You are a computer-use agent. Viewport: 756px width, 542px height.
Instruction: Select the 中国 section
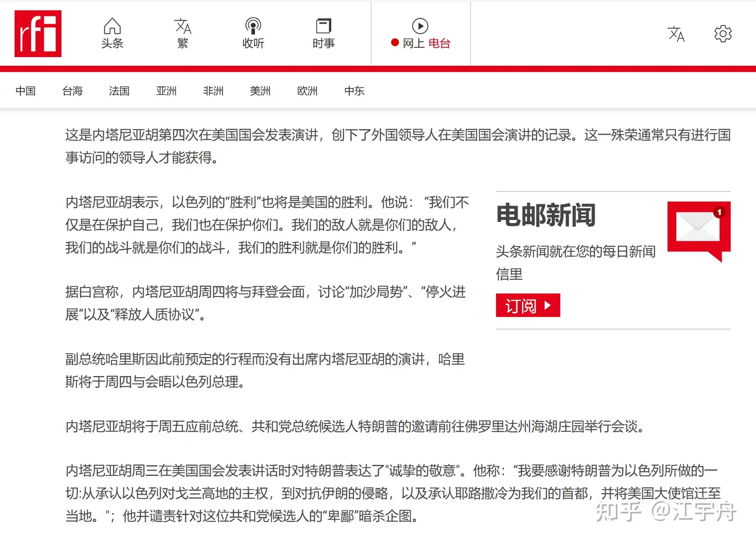click(26, 91)
